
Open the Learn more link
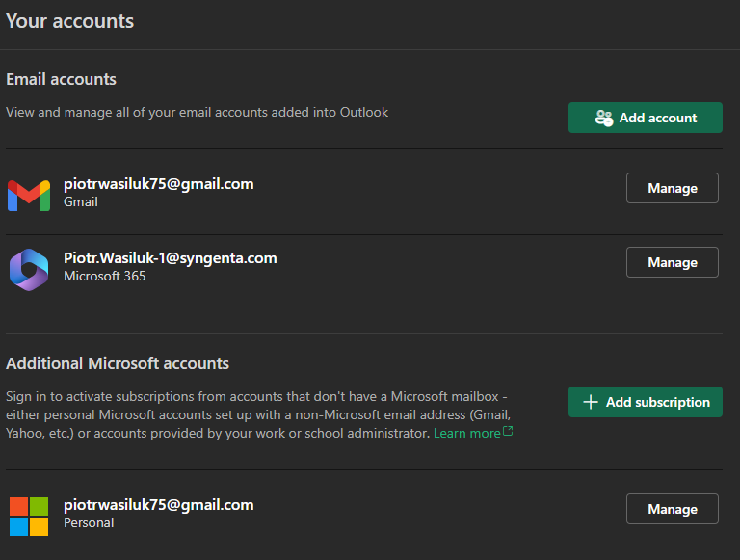pos(466,433)
